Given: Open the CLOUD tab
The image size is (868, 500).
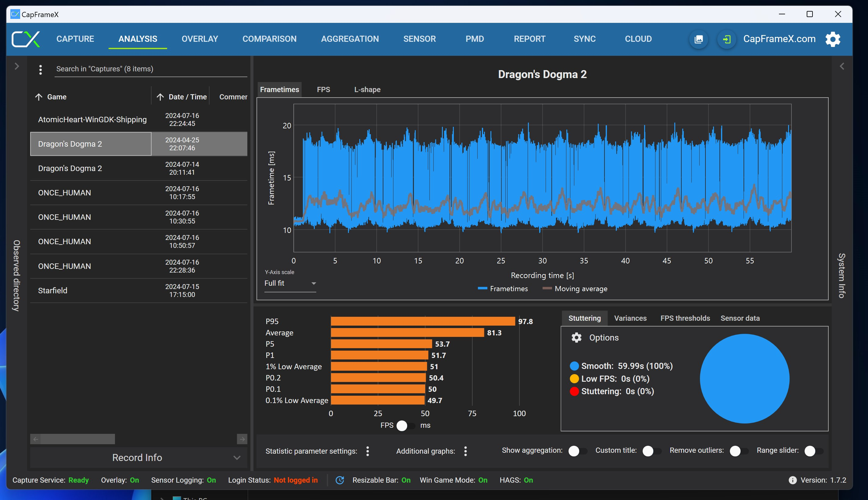Looking at the screenshot, I should (638, 39).
